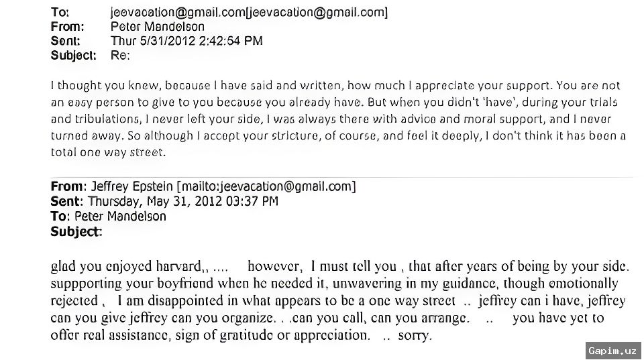Click the timestamp Thur 5/31/2012 2:42:54 PM
This screenshot has width=644, height=362.
point(186,41)
